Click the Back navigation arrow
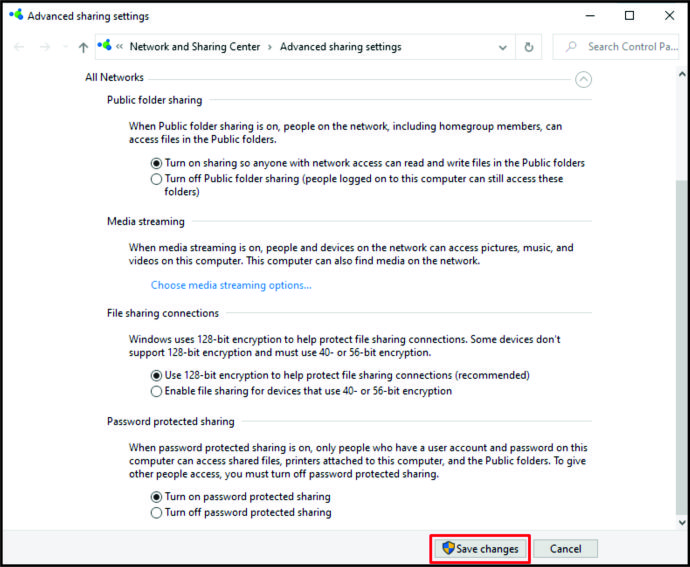Viewport: 690px width, 567px height. click(x=19, y=47)
